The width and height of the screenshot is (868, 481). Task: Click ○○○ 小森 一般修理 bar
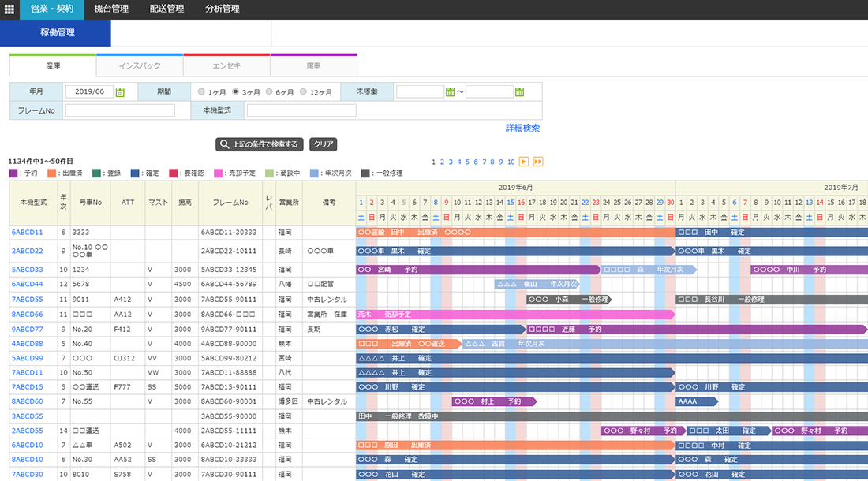pos(568,300)
